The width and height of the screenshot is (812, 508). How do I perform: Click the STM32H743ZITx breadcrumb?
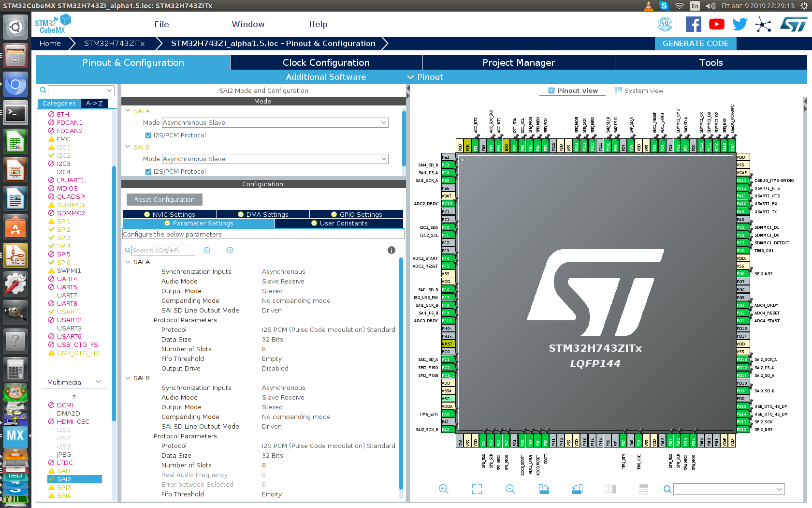pos(115,44)
